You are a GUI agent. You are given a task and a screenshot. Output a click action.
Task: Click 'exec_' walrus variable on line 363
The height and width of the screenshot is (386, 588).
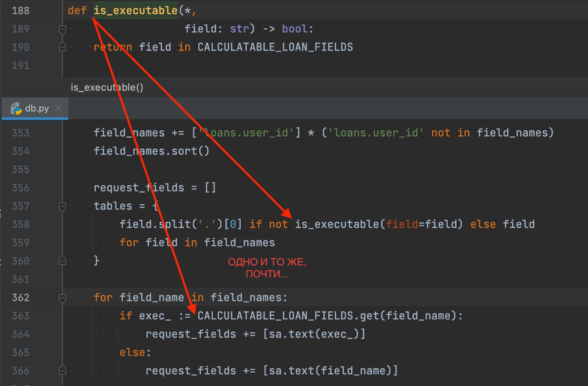click(155, 316)
